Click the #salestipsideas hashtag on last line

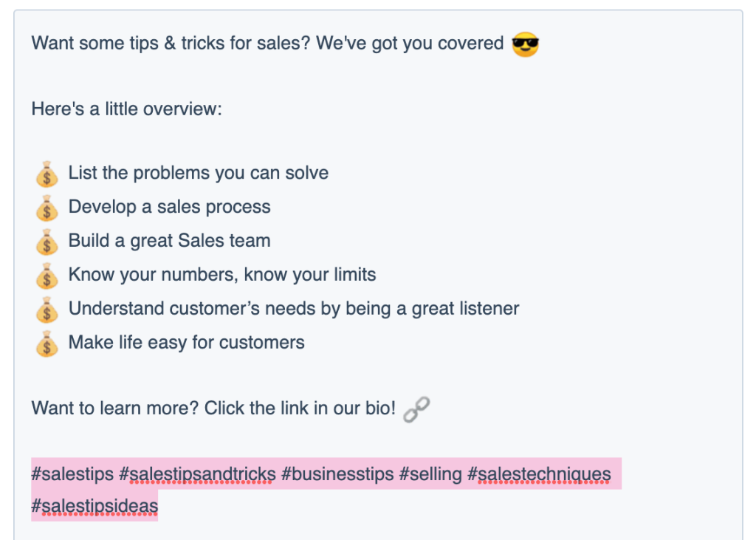94,506
